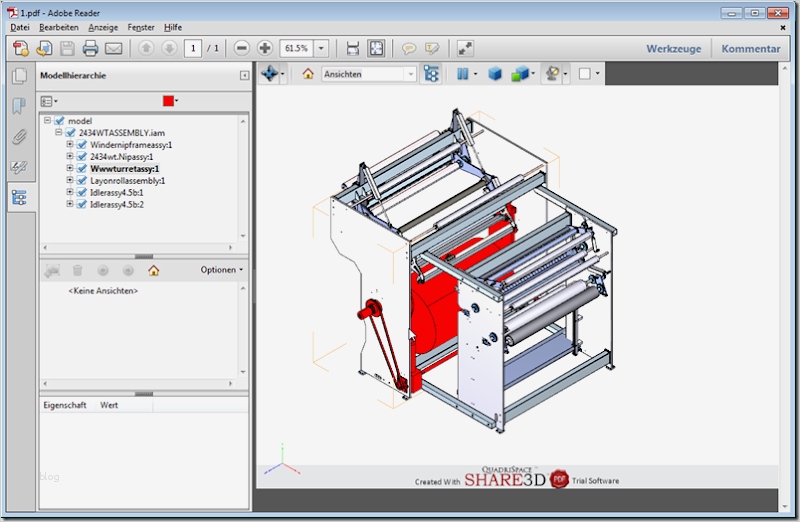800x522 pixels.
Task: Select the Wwwturretassy:1 tree item
Action: [124, 169]
